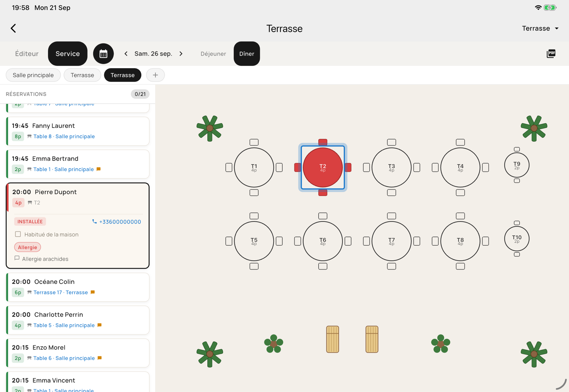Click the reservations counter 0/21

[x=140, y=94]
